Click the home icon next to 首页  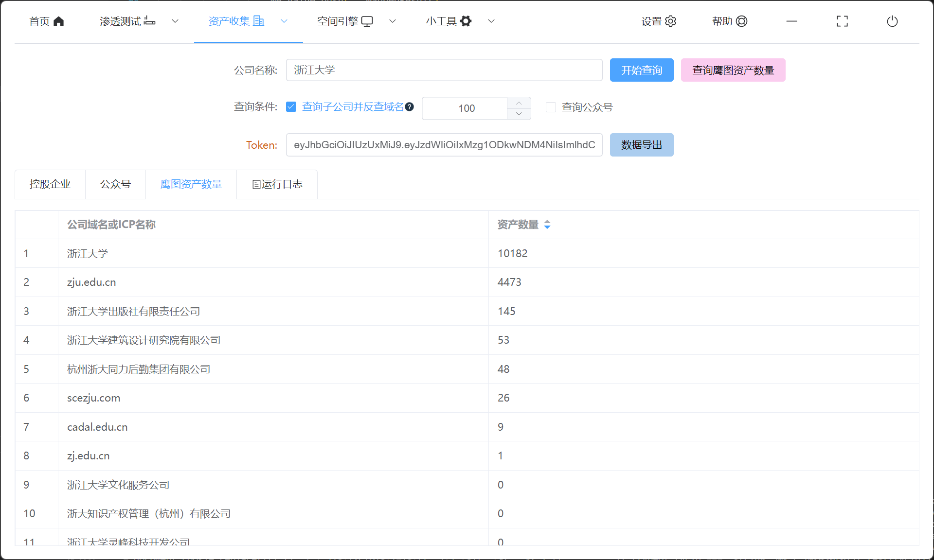[59, 21]
